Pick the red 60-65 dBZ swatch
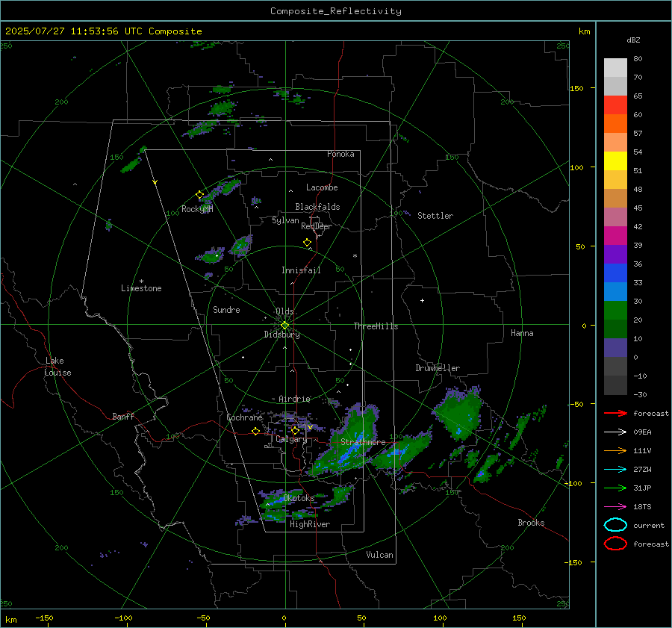Viewport: 672px width, 628px height. 615,105
